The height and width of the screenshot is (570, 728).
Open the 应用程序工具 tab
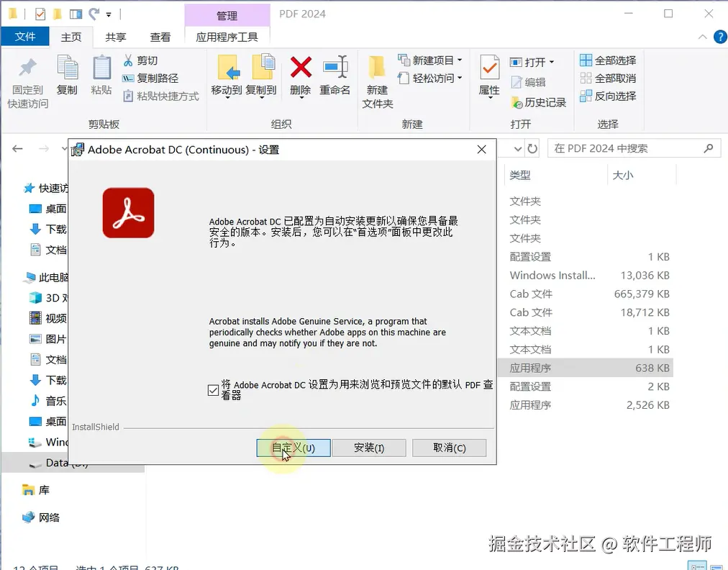tap(227, 37)
